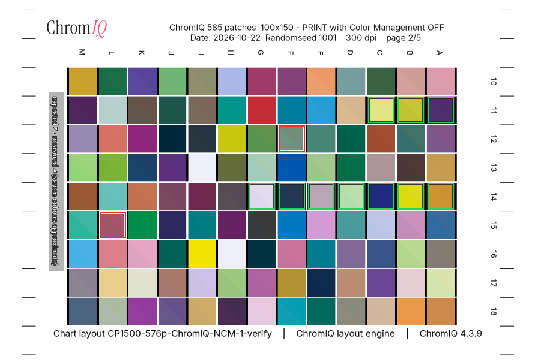Pick the salmon patch L12
The image size is (535, 362).
pos(113,139)
